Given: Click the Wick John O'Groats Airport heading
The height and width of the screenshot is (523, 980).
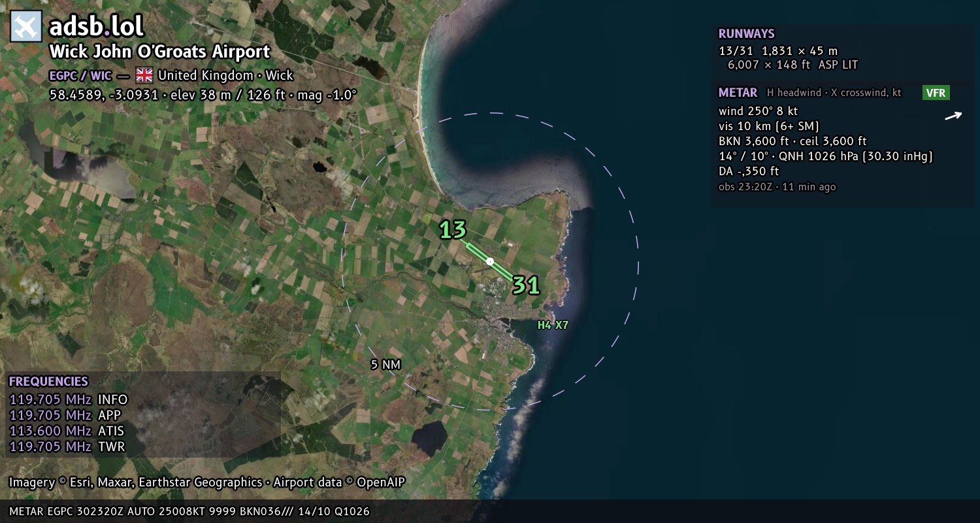Looking at the screenshot, I should tap(160, 52).
